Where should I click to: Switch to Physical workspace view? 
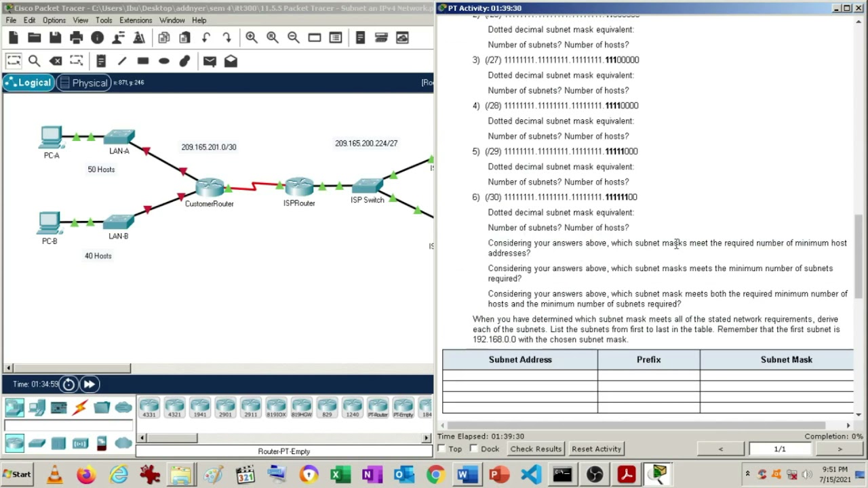point(83,83)
